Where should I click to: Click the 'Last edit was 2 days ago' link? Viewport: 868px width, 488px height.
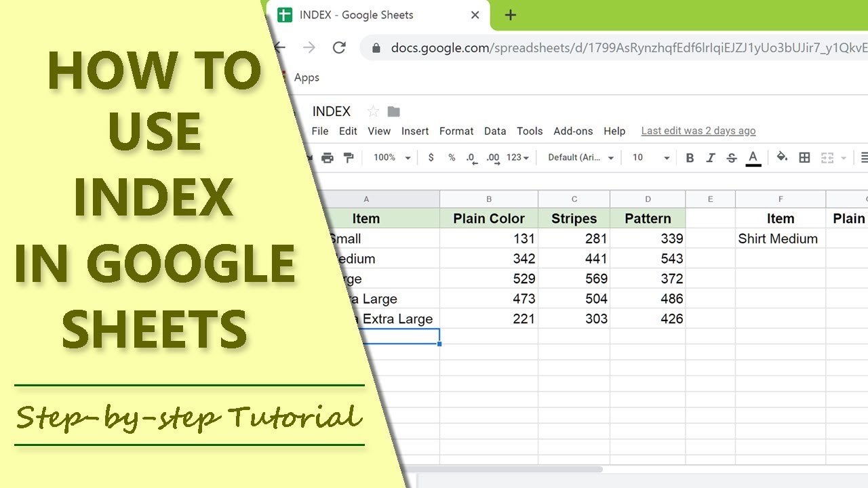tap(698, 131)
